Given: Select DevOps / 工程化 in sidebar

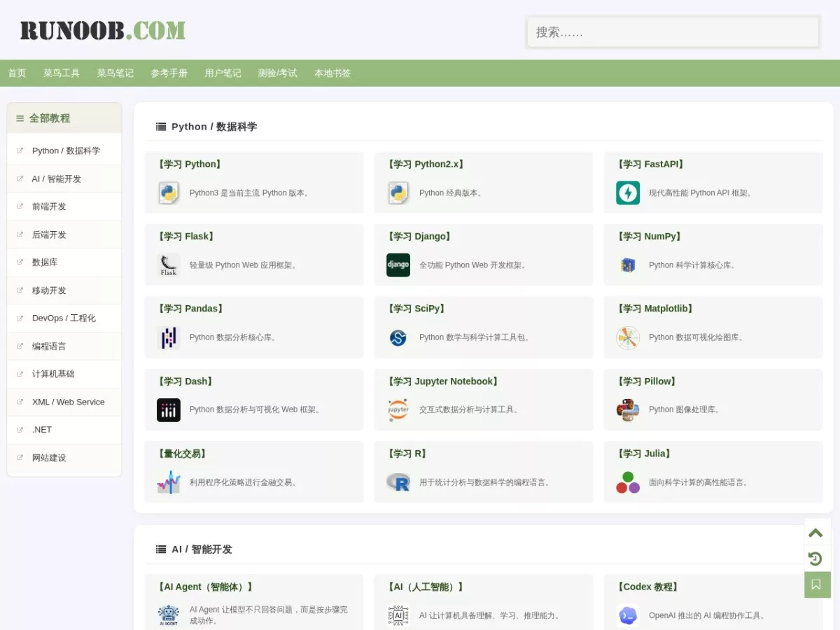Looking at the screenshot, I should tap(64, 318).
